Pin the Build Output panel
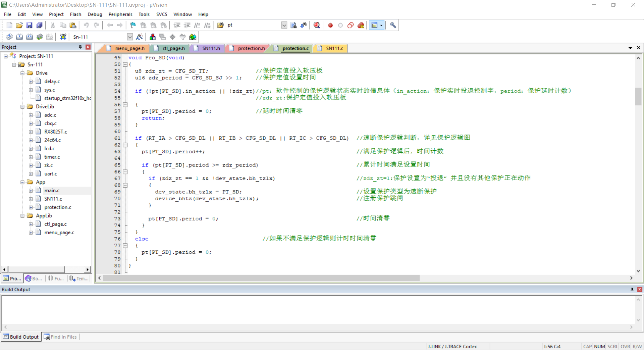 [x=632, y=289]
